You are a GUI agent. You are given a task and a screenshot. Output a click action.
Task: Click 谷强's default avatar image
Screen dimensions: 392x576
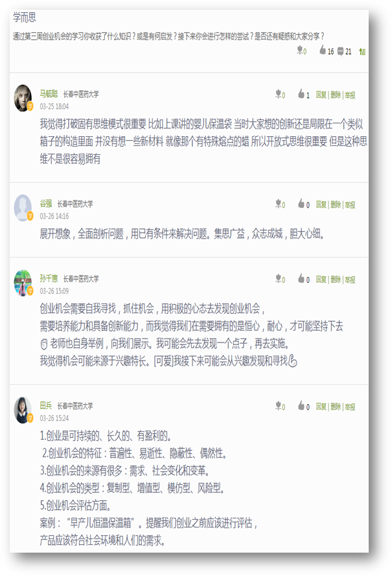tap(23, 208)
